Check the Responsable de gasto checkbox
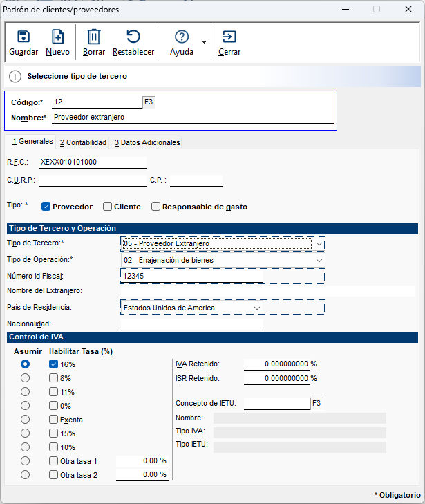425x504 pixels. pos(156,207)
